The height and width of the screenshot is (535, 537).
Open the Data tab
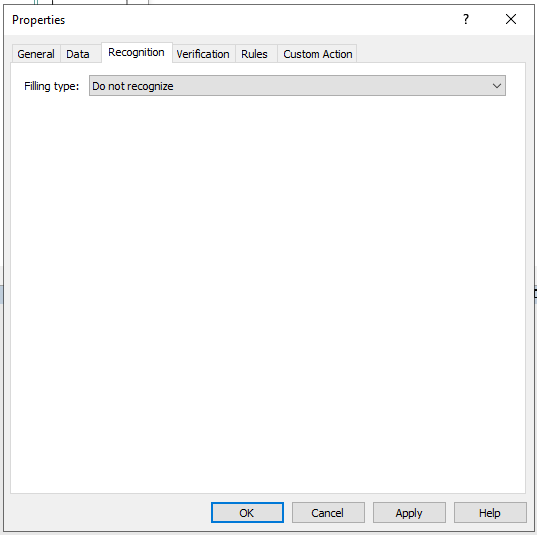pos(78,54)
